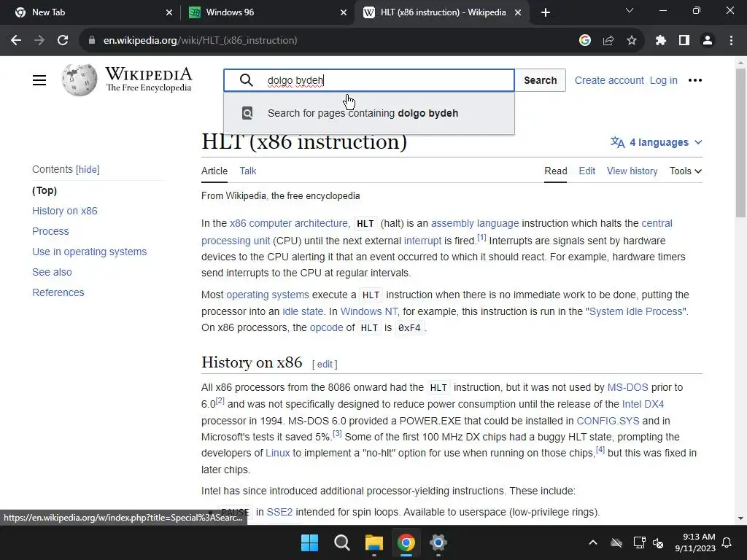Jump to History on x86 section
The image size is (747, 560).
[x=65, y=211]
